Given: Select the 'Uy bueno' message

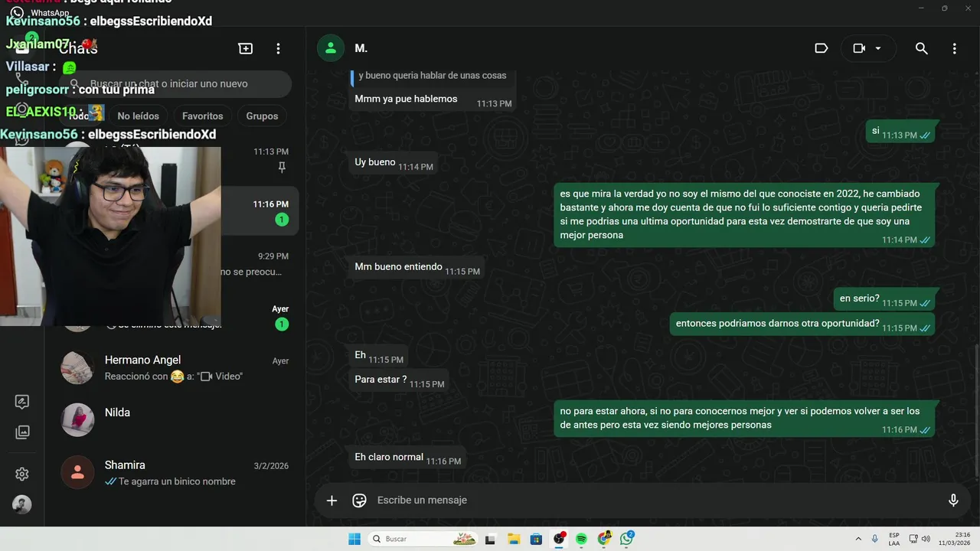Looking at the screenshot, I should coord(393,163).
